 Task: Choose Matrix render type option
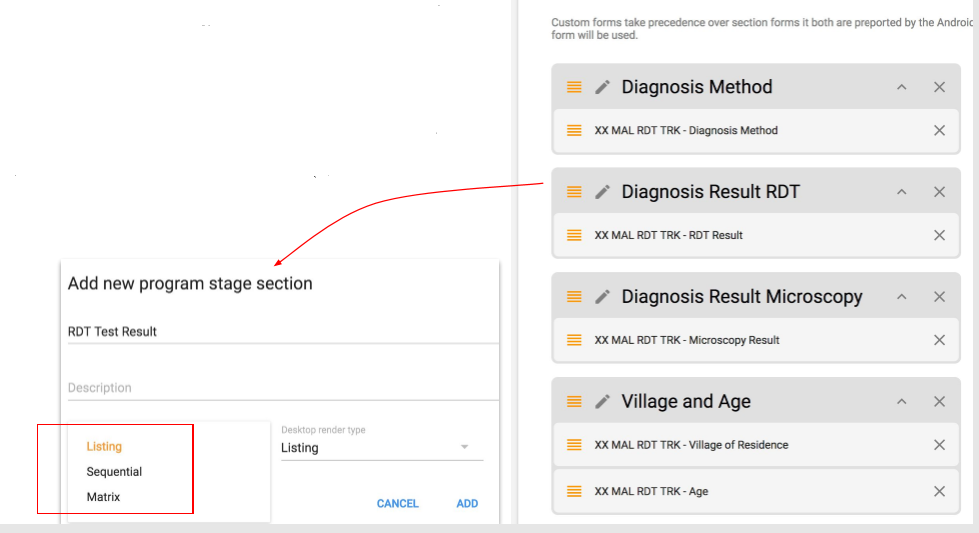coord(103,497)
